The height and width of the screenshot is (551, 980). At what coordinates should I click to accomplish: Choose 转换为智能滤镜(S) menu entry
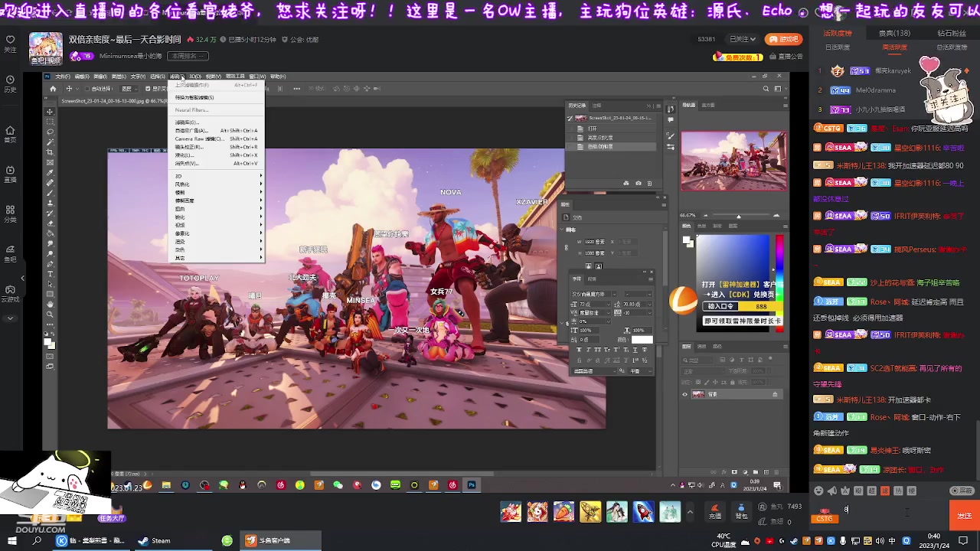coord(217,97)
